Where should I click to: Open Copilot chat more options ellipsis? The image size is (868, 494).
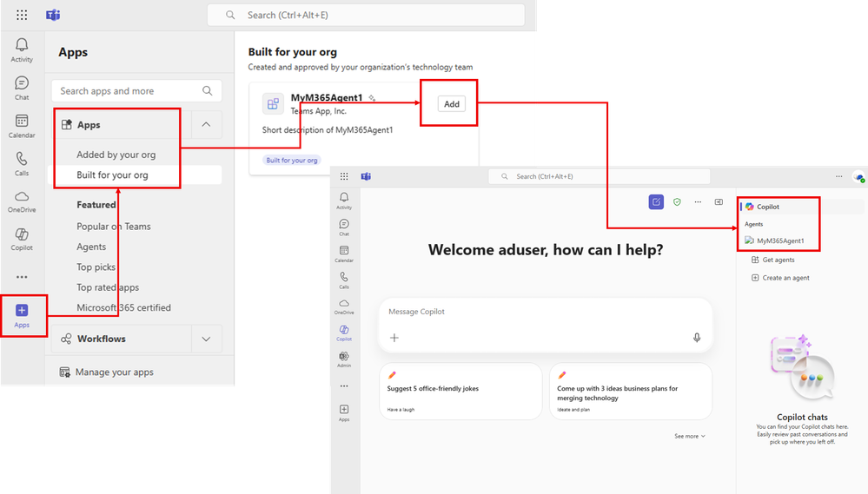click(x=698, y=202)
